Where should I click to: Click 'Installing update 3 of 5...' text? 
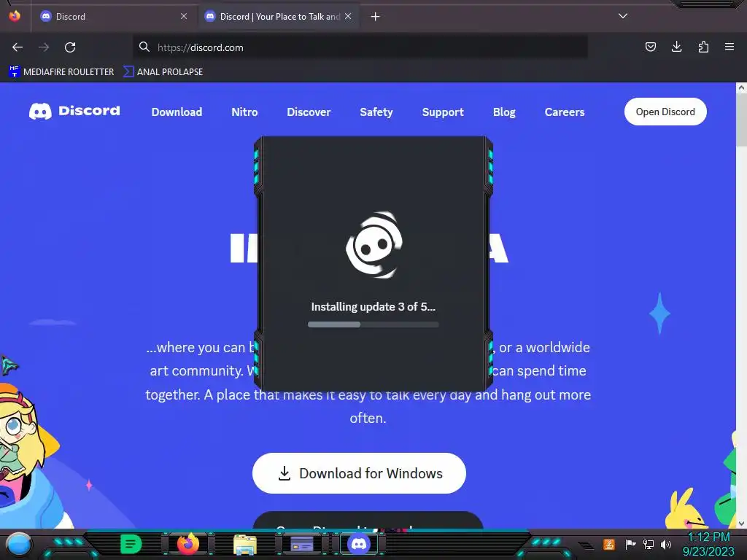click(373, 307)
